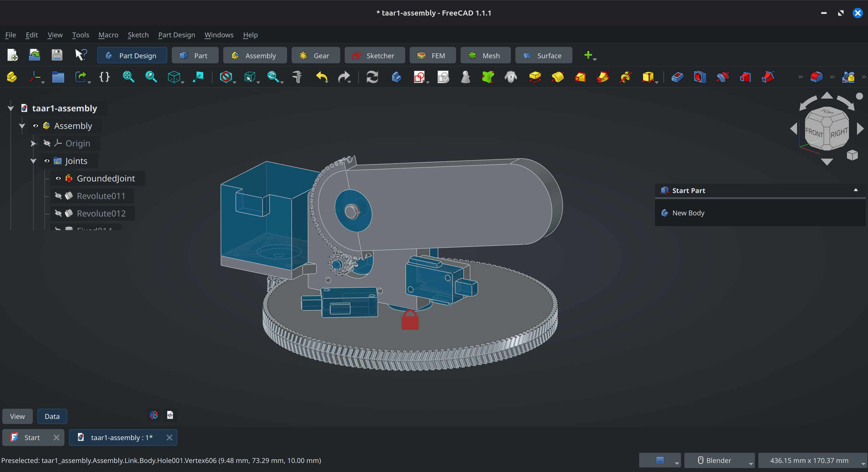This screenshot has width=868, height=472.
Task: Click the Groove tool icon
Action: pyautogui.click(x=722, y=77)
